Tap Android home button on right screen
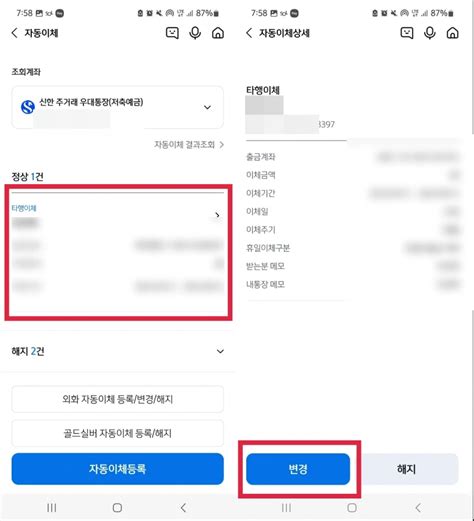Image resolution: width=474 pixels, height=521 pixels. tap(352, 508)
